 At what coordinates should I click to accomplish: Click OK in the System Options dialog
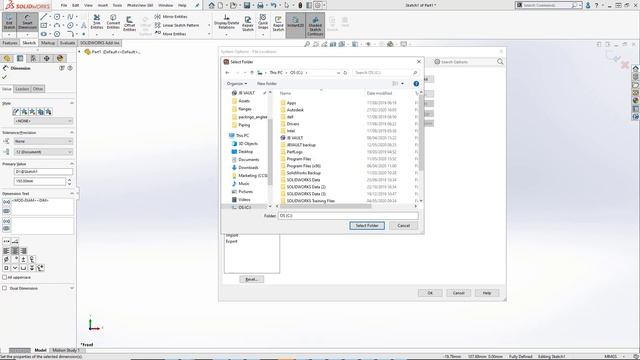(430, 293)
